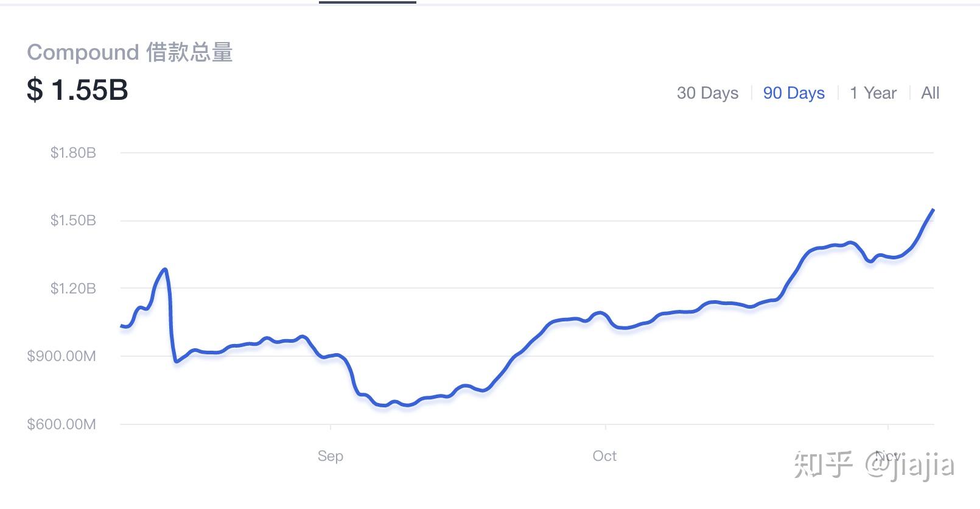This screenshot has width=980, height=509.
Task: Click the Compound 借款总量 chart title
Action: 130,52
